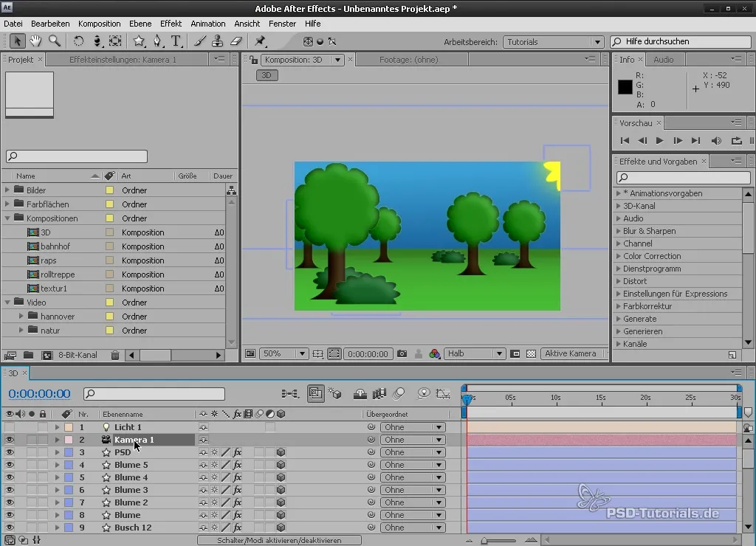756x546 pixels.
Task: Open the Komposition menu
Action: pos(99,24)
